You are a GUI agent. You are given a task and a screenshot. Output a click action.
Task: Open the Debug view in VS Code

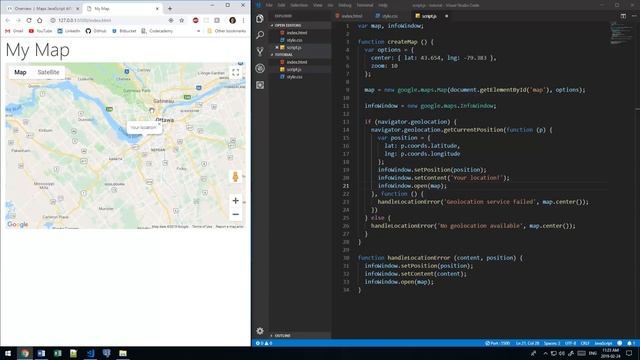click(x=260, y=68)
